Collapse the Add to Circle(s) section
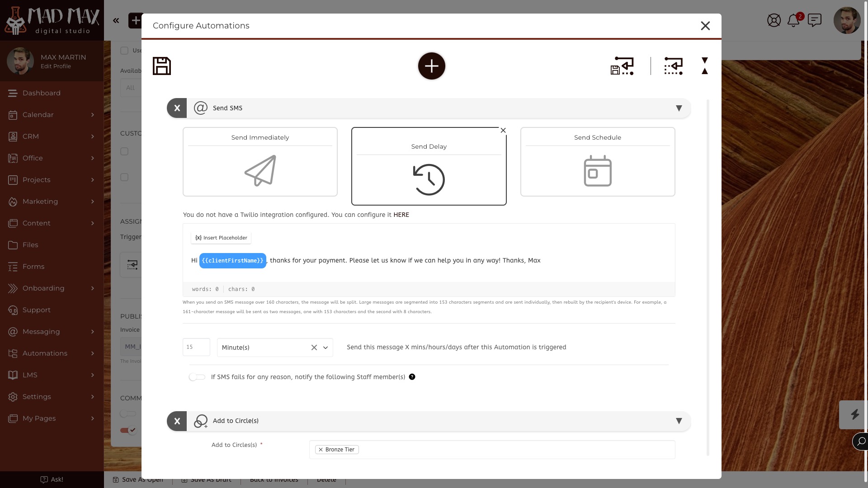Viewport: 868px width, 488px height. [x=679, y=421]
